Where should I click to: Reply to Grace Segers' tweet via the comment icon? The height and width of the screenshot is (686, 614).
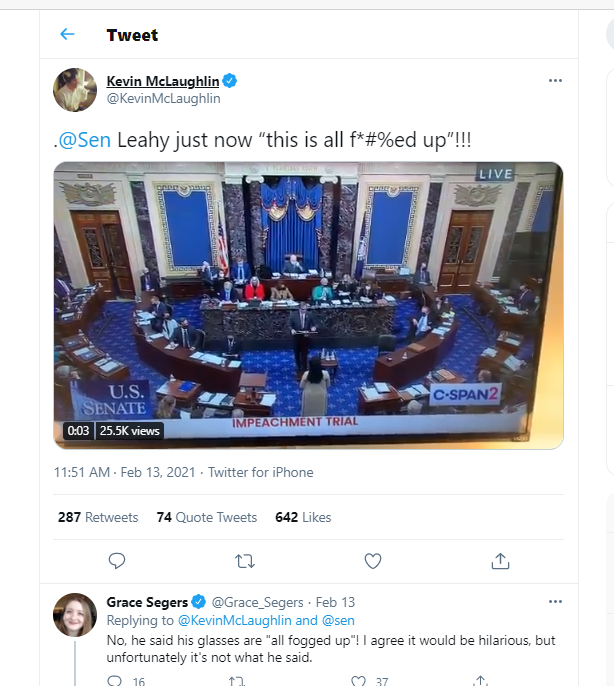tap(115, 680)
